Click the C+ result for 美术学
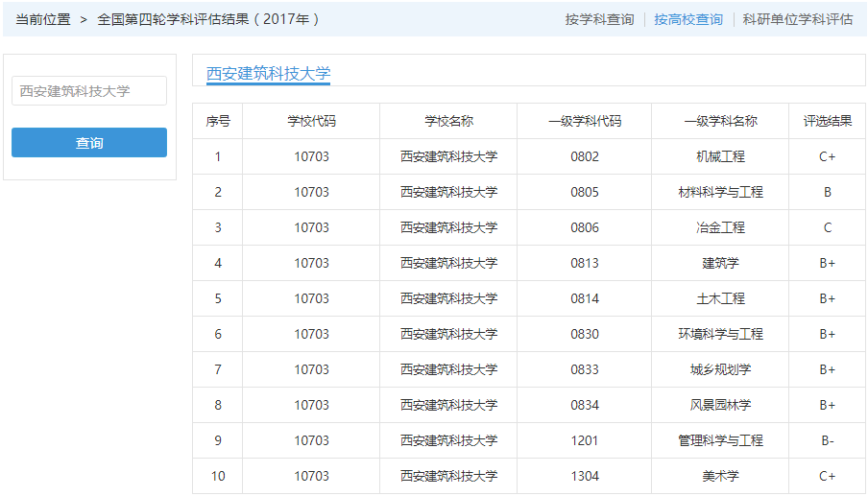 coord(827,476)
